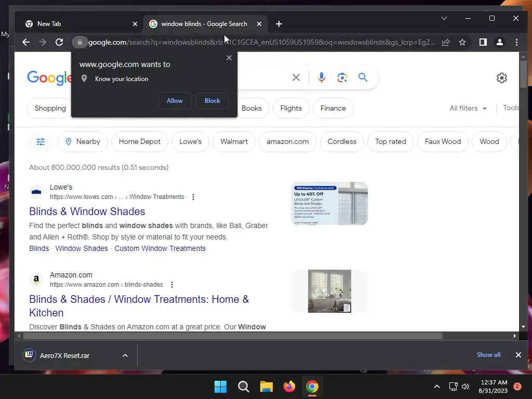Show all downloads
This screenshot has width=532, height=399.
point(488,355)
